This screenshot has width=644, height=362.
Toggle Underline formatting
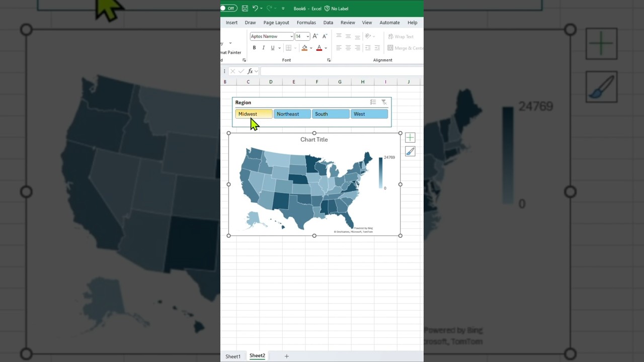click(273, 48)
